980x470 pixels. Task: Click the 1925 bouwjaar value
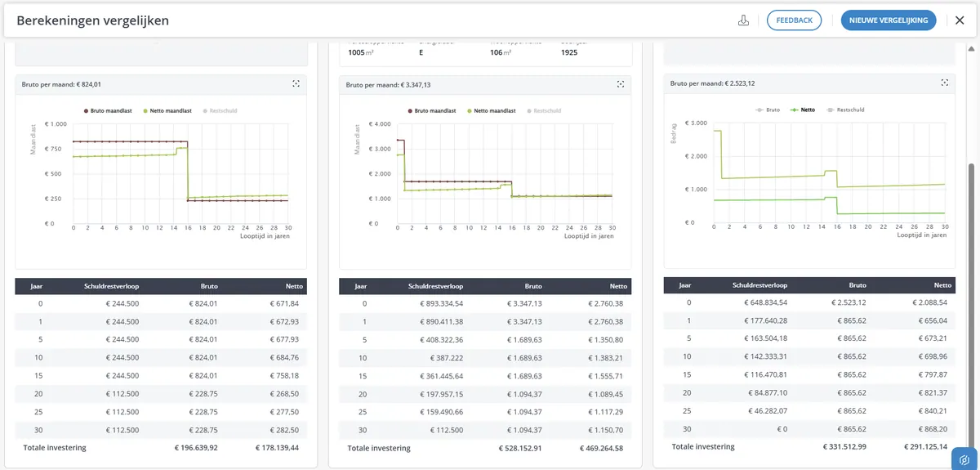coord(571,52)
